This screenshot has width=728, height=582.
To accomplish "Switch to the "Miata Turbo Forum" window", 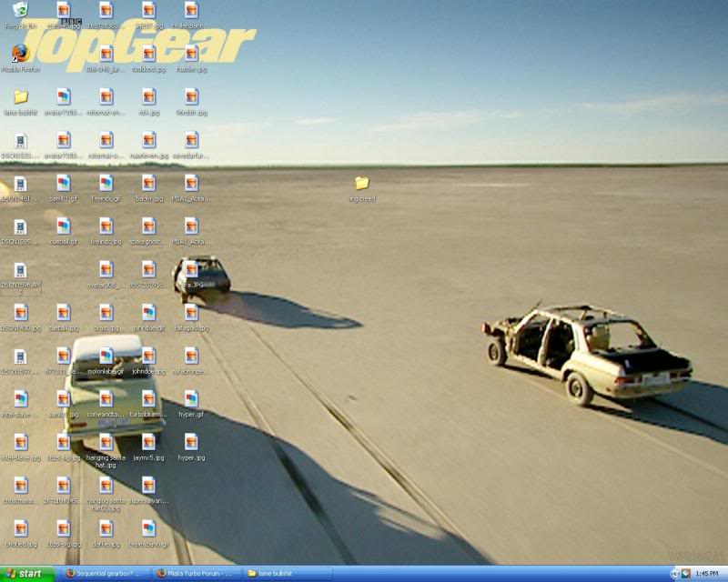I will coord(196,573).
